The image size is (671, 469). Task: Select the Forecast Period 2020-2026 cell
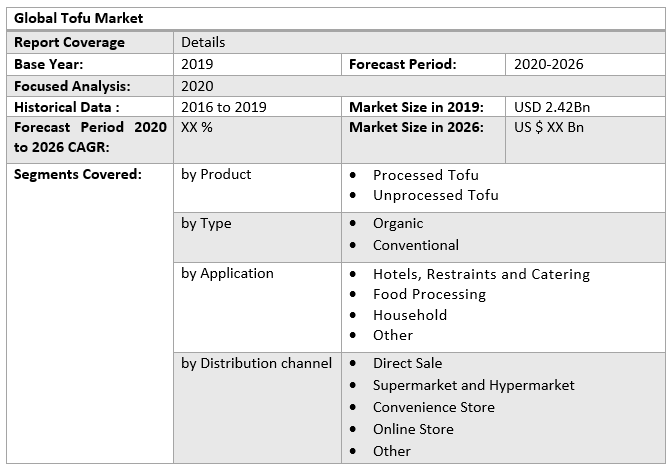click(x=549, y=64)
